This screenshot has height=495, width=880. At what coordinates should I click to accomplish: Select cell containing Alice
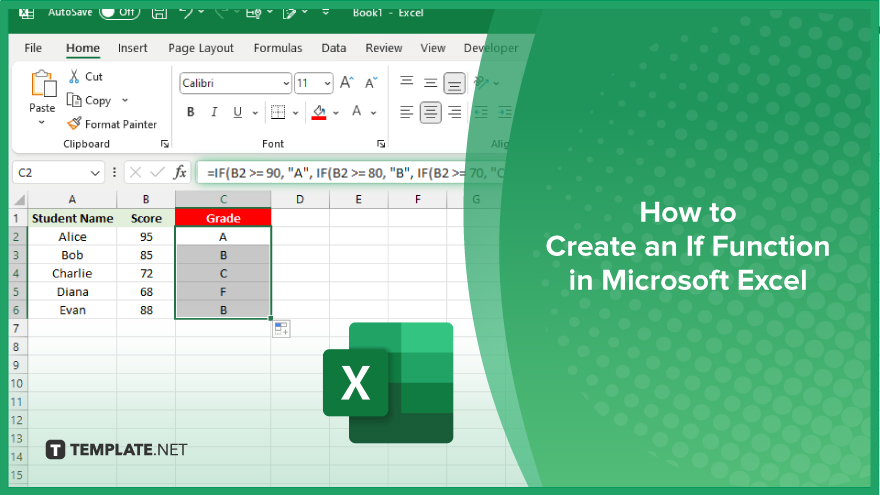coord(72,237)
